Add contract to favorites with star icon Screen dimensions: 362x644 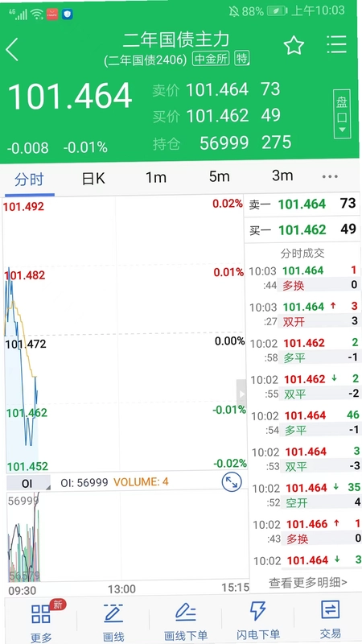[294, 45]
